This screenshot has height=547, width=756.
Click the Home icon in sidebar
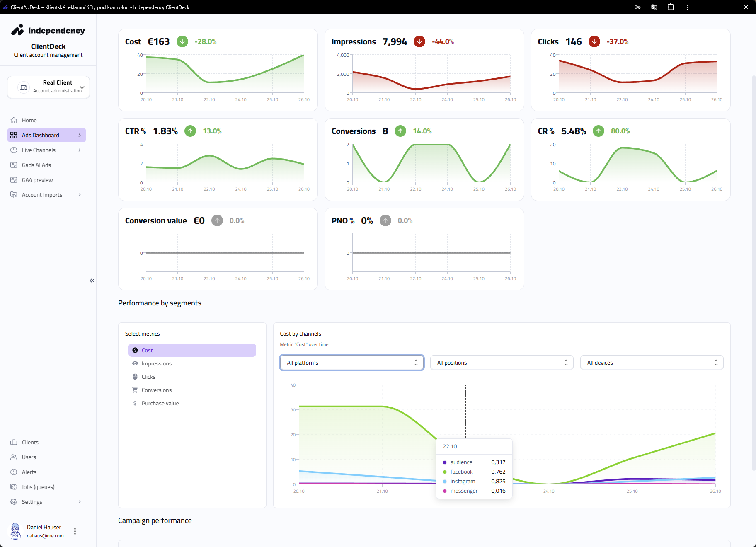(x=14, y=120)
